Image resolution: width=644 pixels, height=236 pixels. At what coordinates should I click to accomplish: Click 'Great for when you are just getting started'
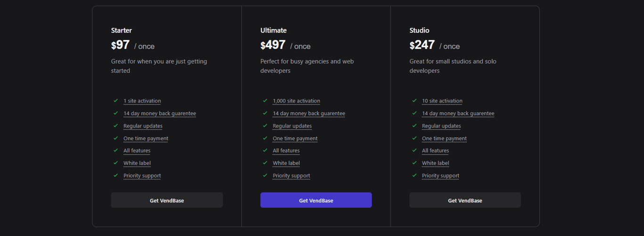159,66
